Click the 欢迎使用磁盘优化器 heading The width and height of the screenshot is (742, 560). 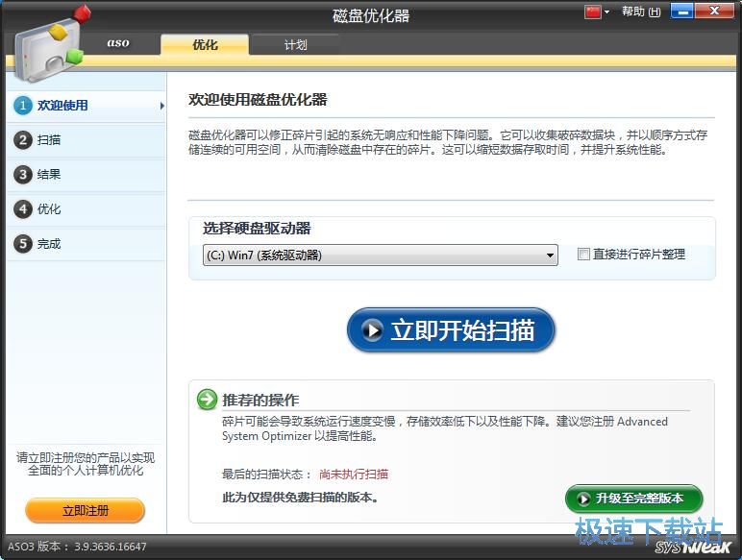pos(258,99)
